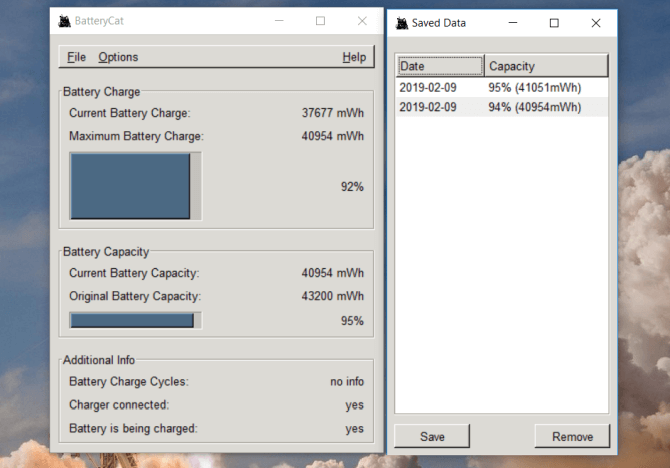Click the Save button in Saved Data
Viewport: 670px width, 468px height.
click(x=432, y=436)
